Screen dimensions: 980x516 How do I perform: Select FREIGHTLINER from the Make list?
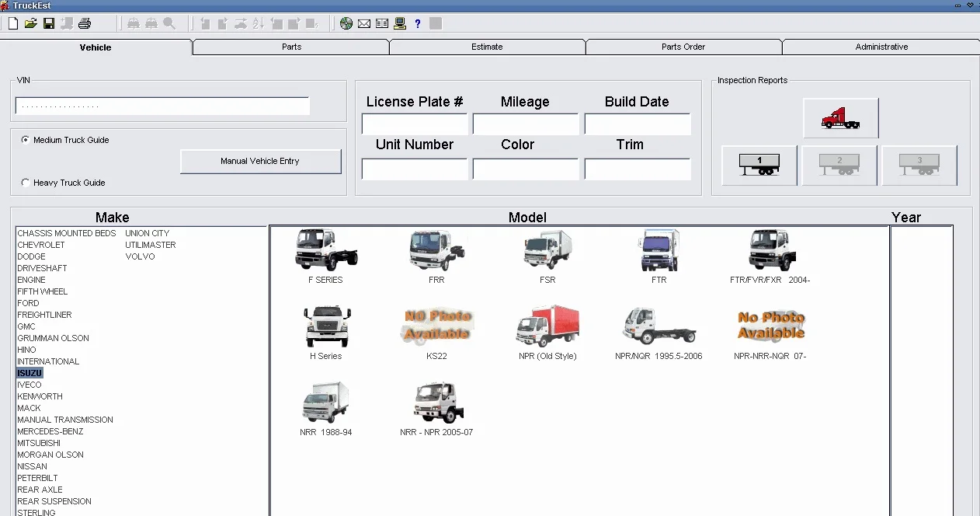click(x=43, y=314)
